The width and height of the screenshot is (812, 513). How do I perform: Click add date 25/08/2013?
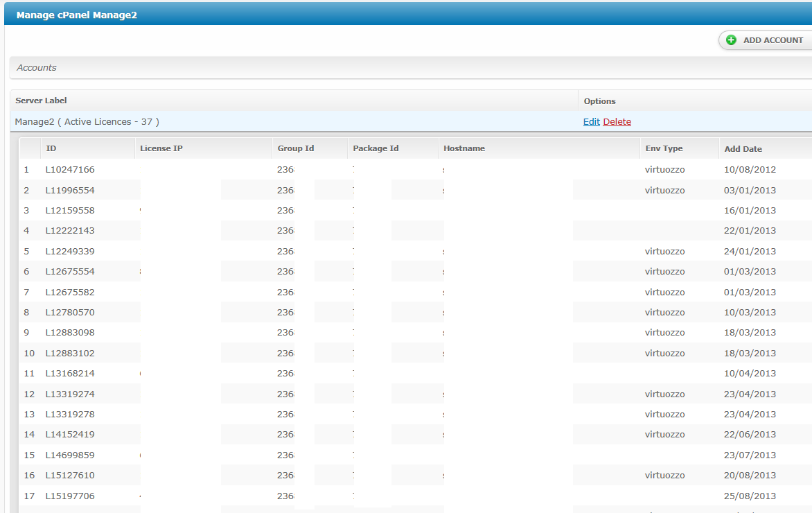750,496
